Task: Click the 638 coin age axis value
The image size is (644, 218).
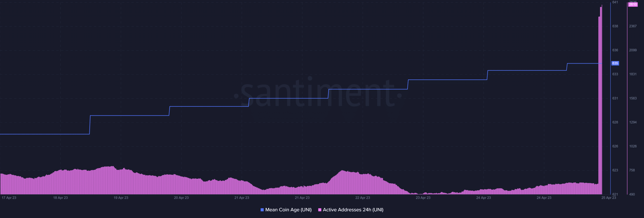Action: (615, 26)
